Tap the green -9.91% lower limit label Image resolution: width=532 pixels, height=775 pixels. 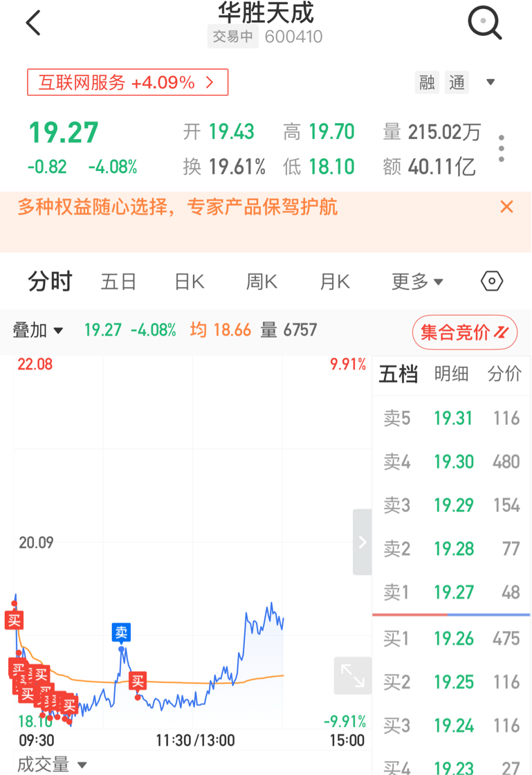coord(345,721)
